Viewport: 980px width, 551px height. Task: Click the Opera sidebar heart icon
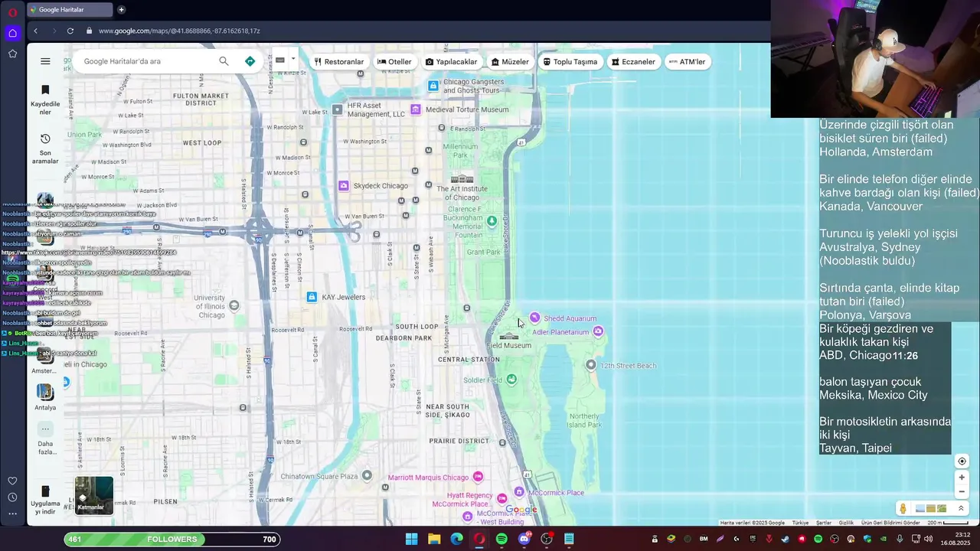[x=12, y=481]
